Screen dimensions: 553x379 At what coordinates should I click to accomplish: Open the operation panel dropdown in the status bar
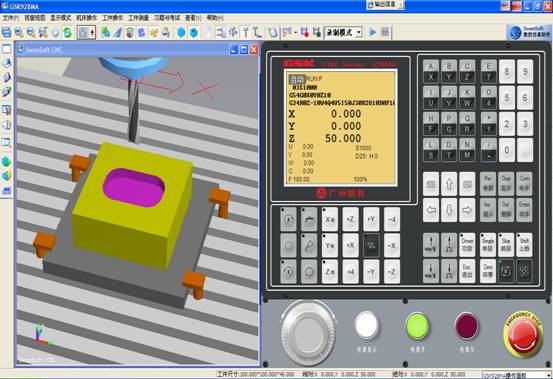[516, 375]
